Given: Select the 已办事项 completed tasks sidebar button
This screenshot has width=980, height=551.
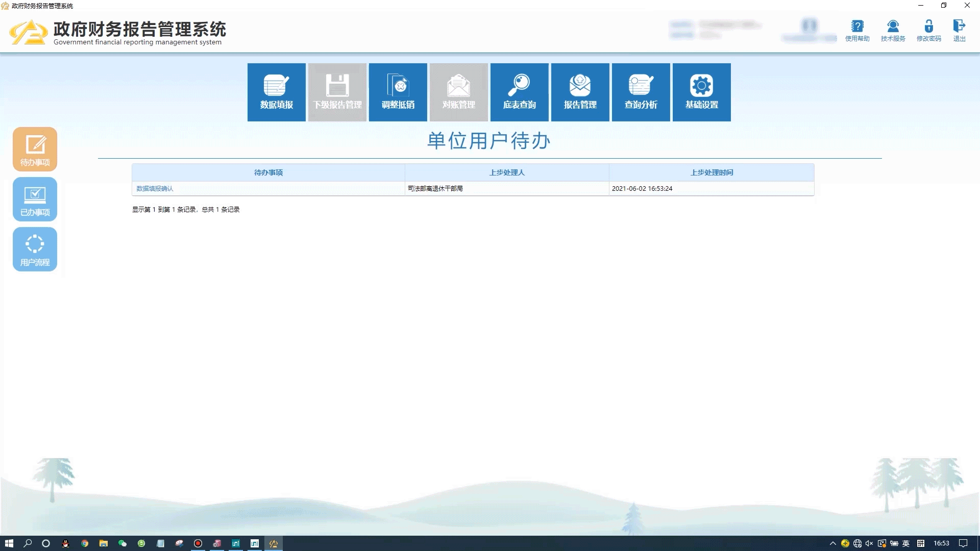Looking at the screenshot, I should pos(35,199).
